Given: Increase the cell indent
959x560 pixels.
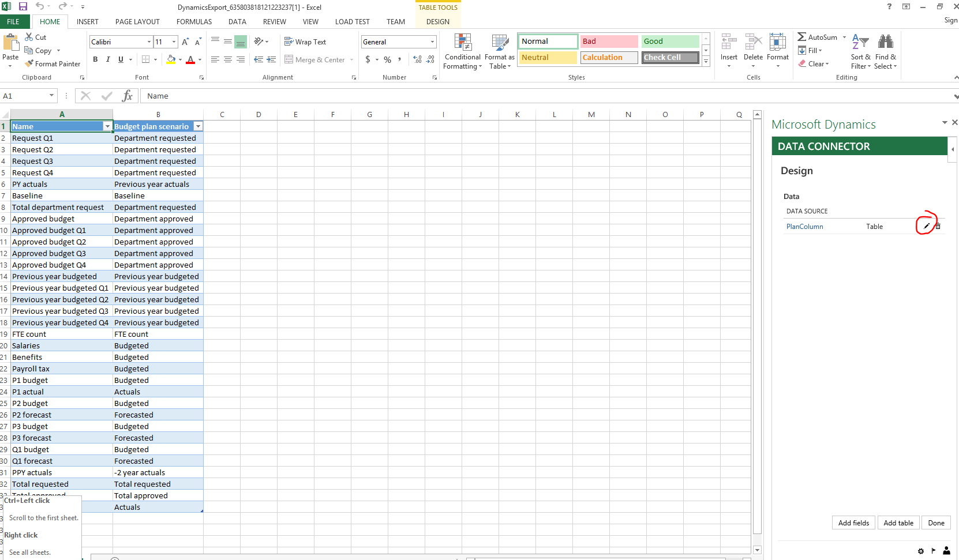Looking at the screenshot, I should 272,59.
